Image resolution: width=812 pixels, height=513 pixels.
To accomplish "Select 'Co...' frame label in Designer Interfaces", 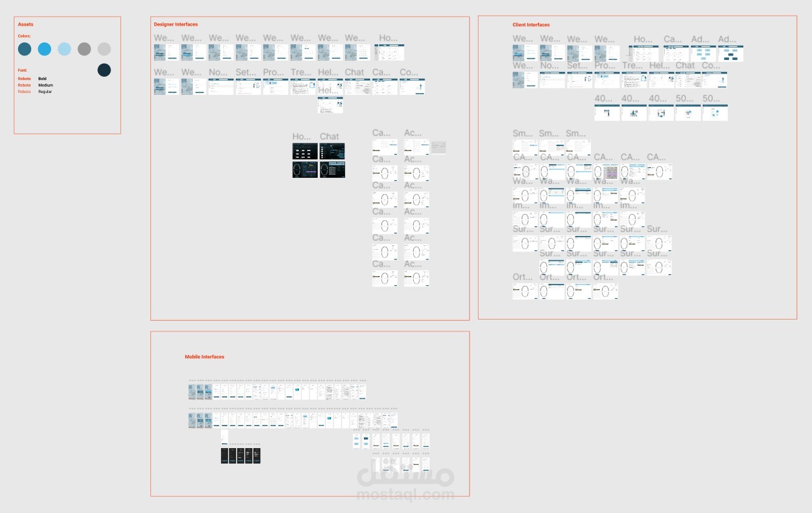I will tap(409, 72).
